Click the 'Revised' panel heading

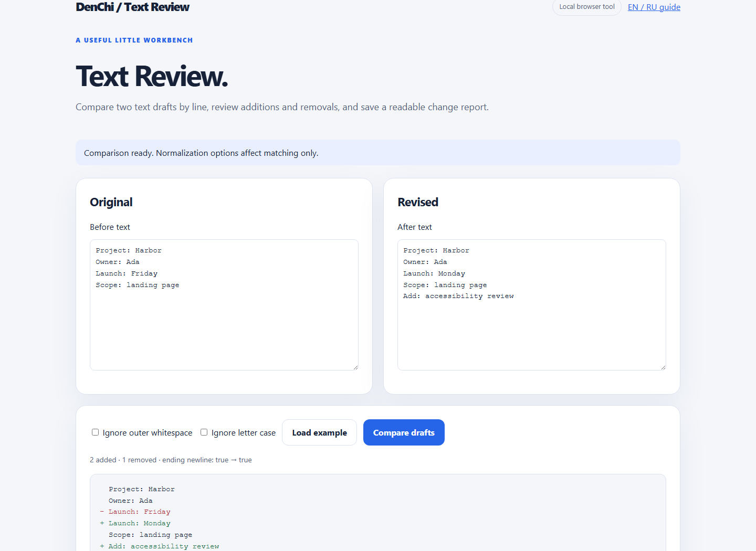[418, 202]
